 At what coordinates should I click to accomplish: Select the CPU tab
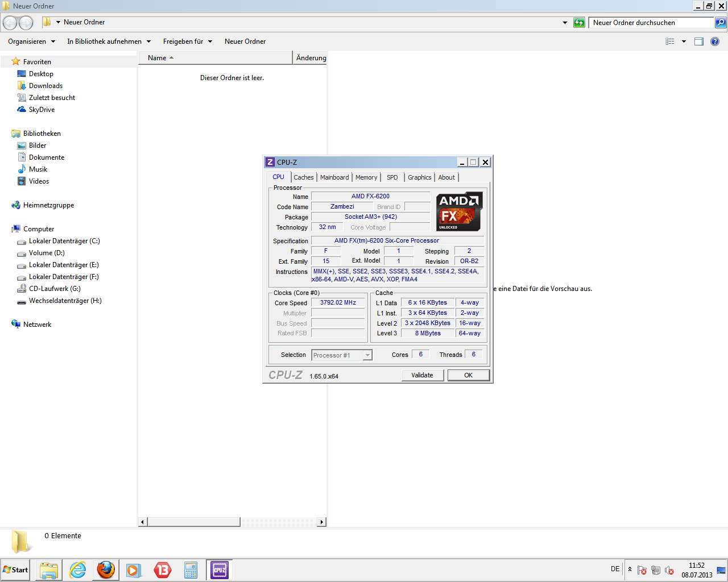tap(278, 177)
